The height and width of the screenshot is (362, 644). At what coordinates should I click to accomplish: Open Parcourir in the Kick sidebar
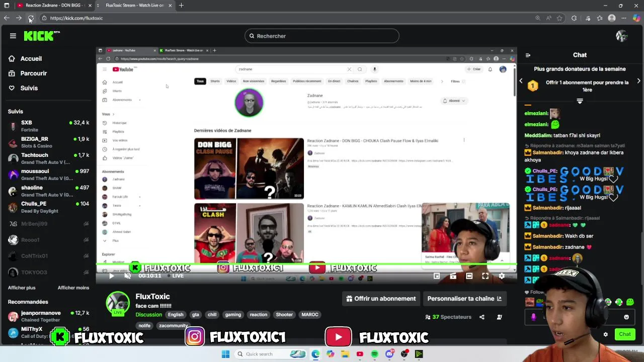point(28,73)
